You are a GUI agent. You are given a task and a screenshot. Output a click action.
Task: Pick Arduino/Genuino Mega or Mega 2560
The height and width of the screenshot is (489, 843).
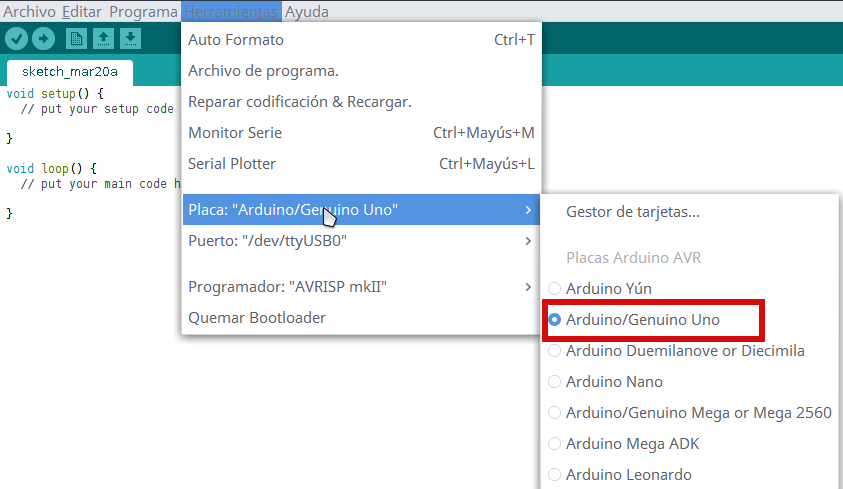[698, 413]
